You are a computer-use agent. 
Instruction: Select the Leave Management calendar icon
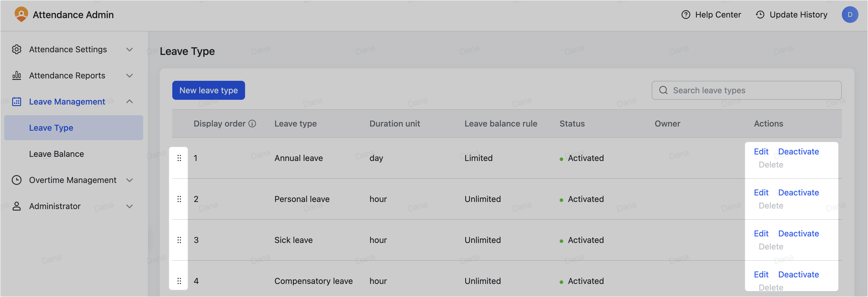coord(17,101)
